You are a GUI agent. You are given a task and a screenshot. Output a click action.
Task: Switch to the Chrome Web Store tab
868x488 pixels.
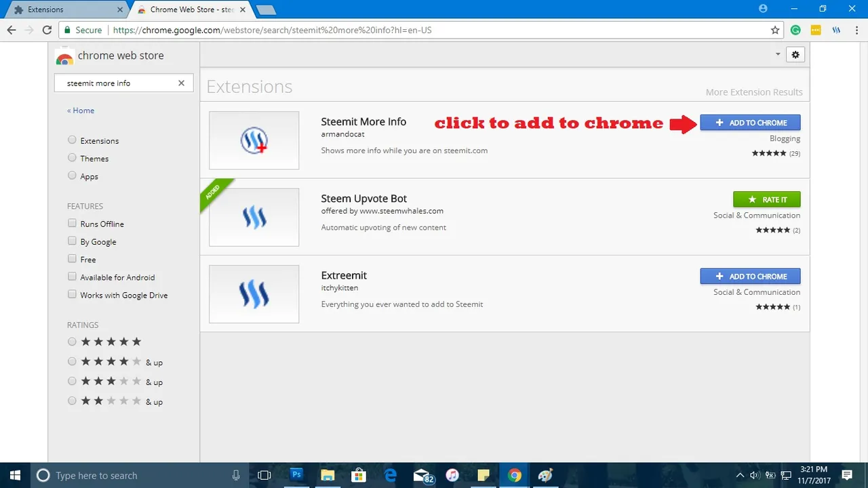pyautogui.click(x=191, y=9)
